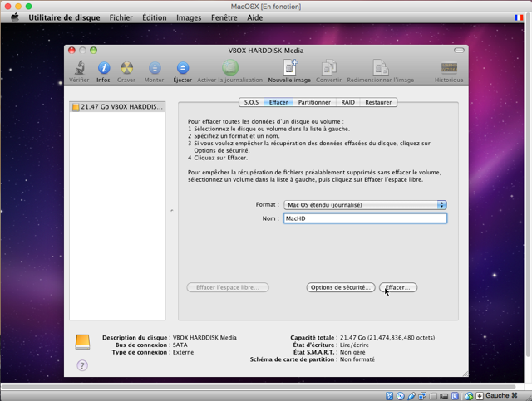Click Effacer l'espace libre... button
Screen dimensions: 532x401
(228, 287)
